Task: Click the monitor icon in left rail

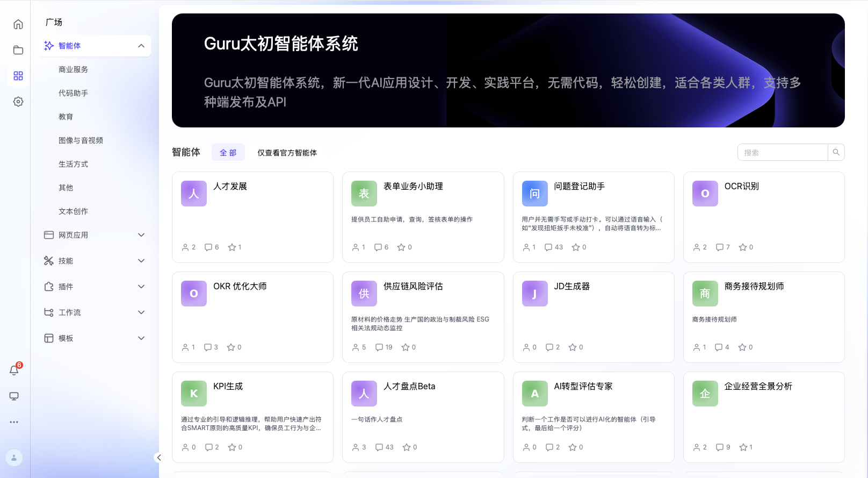Action: coord(14,396)
